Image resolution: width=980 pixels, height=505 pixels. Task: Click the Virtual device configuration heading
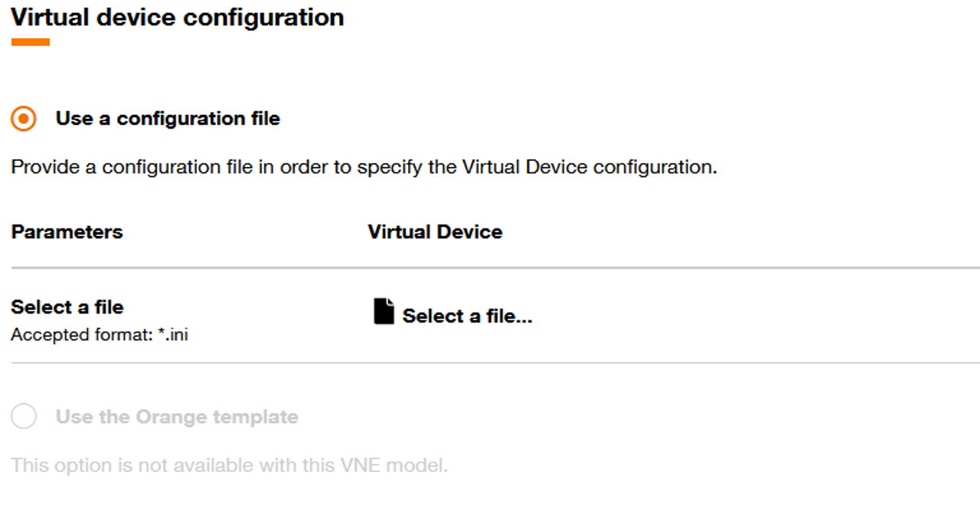point(176,17)
